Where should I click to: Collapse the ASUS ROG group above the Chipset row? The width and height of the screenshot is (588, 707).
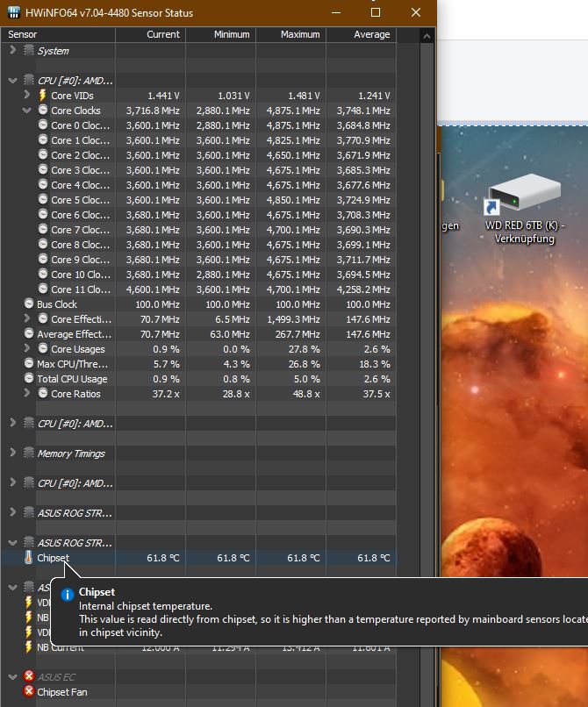[x=12, y=542]
